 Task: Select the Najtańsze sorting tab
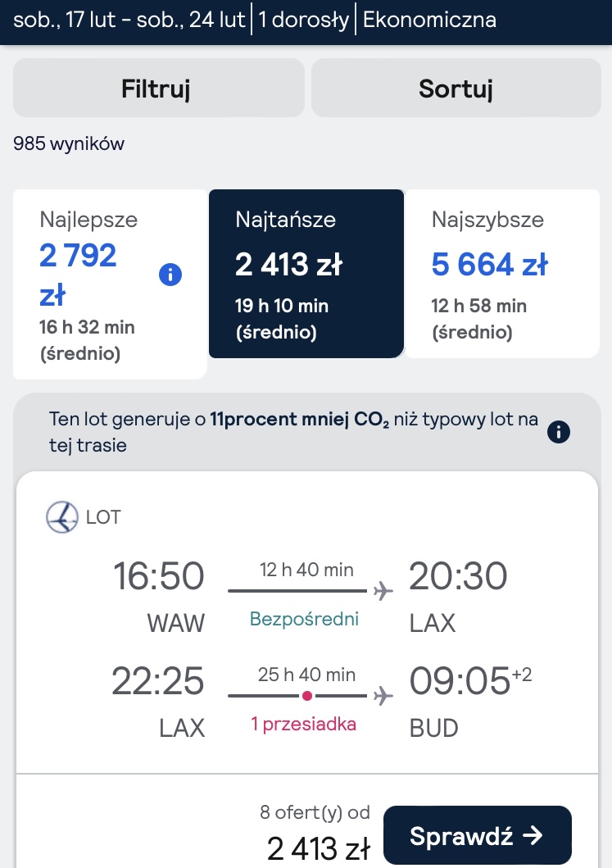coord(306,274)
